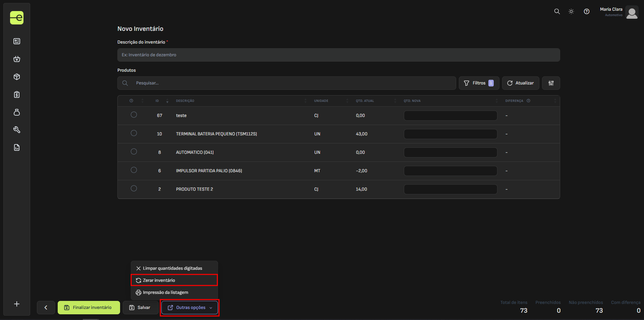Open the reports chart sidebar icon
644x320 pixels.
[x=17, y=147]
